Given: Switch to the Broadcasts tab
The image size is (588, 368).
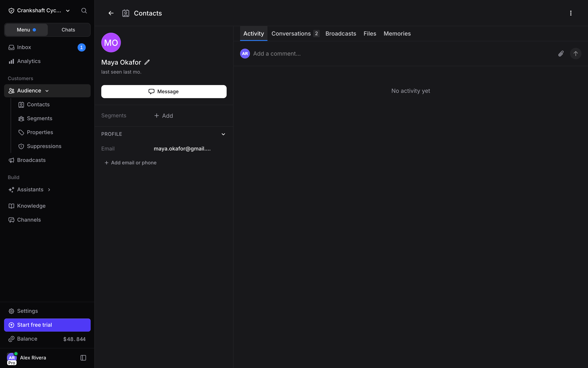Looking at the screenshot, I should (x=341, y=34).
